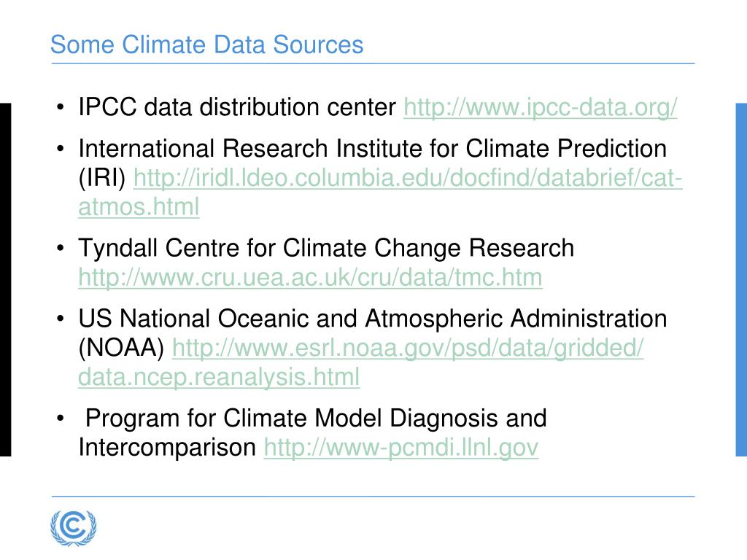Click the Tyndall Centre for Climate Change Research text

[x=326, y=248]
